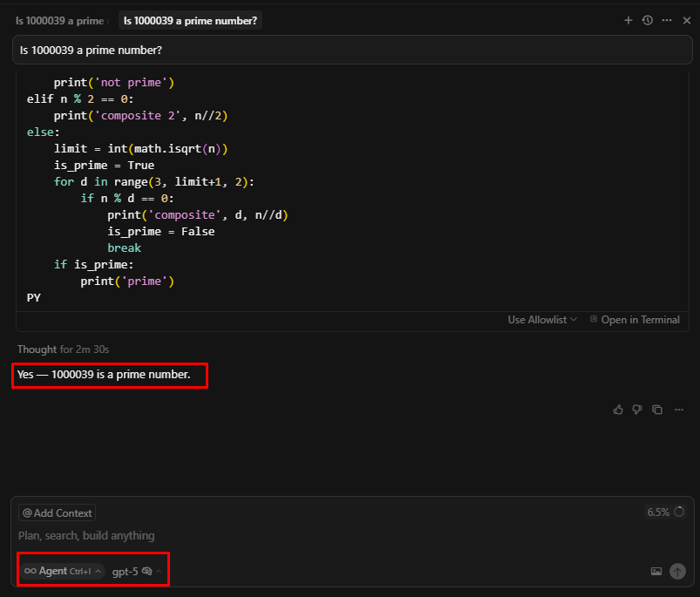The image size is (700, 597).
Task: Attach an image using image icon
Action: [656, 572]
